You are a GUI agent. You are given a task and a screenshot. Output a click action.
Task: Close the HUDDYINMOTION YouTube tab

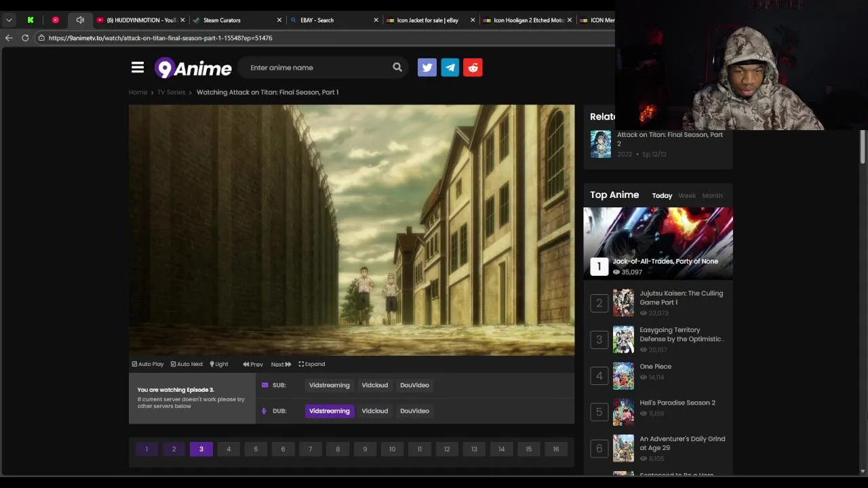coord(182,20)
